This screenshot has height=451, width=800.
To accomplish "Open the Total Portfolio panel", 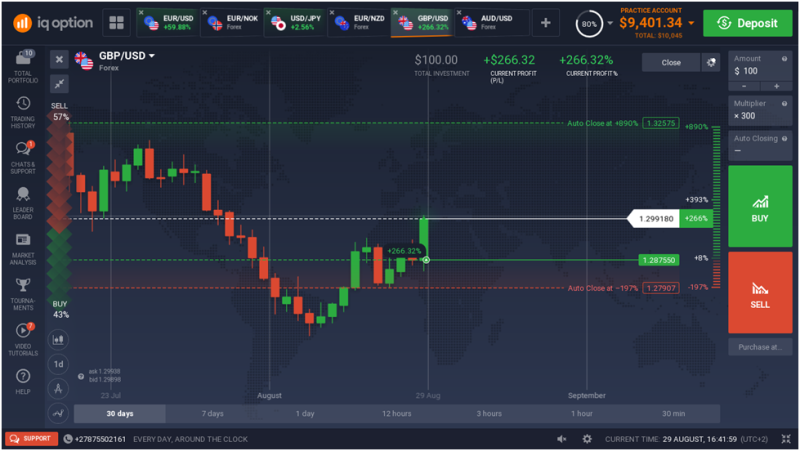I will 23,66.
